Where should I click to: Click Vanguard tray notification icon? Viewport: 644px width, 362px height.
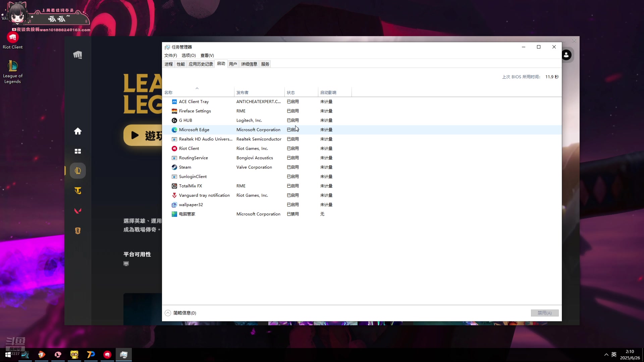[x=174, y=195]
